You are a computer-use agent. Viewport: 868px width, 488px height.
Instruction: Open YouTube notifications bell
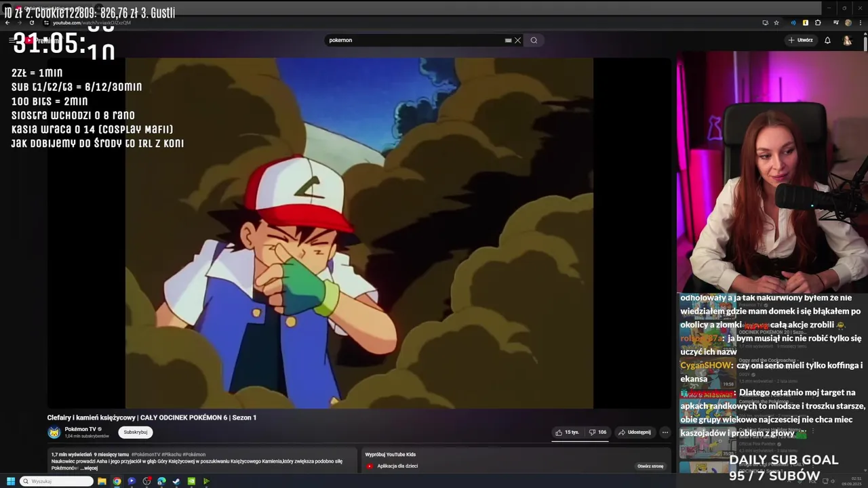click(827, 40)
